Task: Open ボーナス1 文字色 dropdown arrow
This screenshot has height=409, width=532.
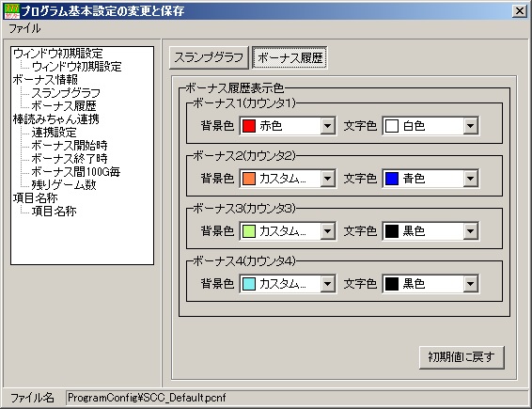Action: (x=470, y=126)
